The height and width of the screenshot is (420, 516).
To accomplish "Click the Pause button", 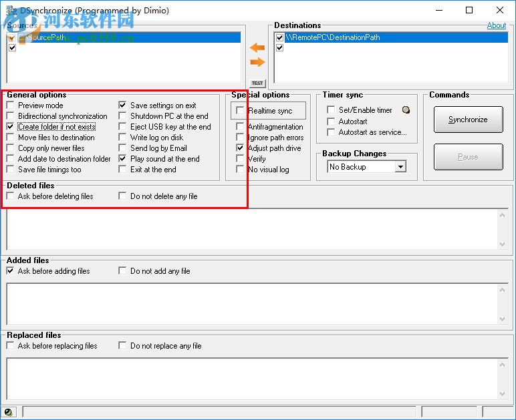I will pyautogui.click(x=469, y=157).
